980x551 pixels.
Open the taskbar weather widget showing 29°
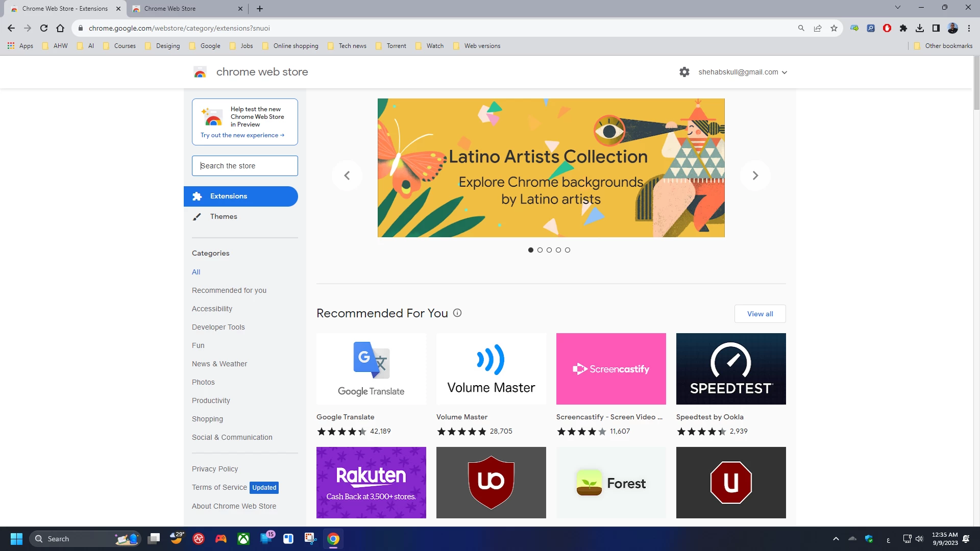177,538
